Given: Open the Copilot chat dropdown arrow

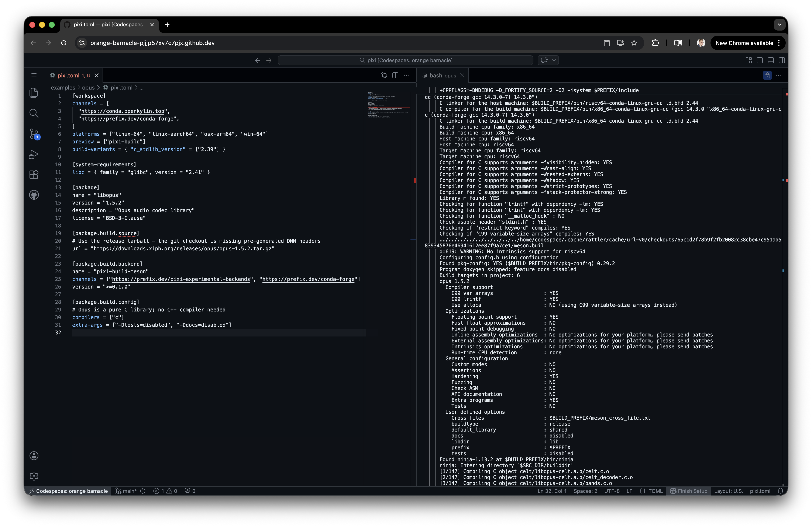Looking at the screenshot, I should [554, 60].
